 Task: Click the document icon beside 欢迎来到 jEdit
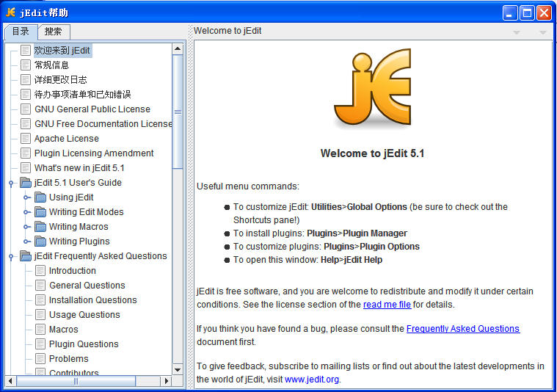pos(26,51)
